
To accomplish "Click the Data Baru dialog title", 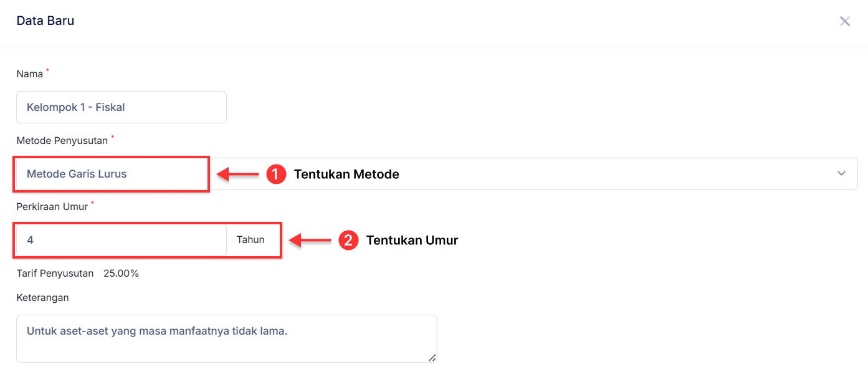I will [x=45, y=21].
